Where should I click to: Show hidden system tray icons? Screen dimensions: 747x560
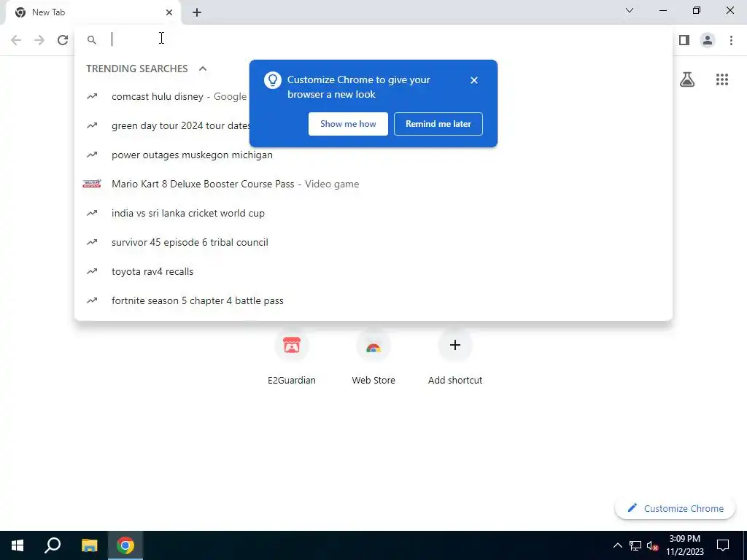click(617, 545)
